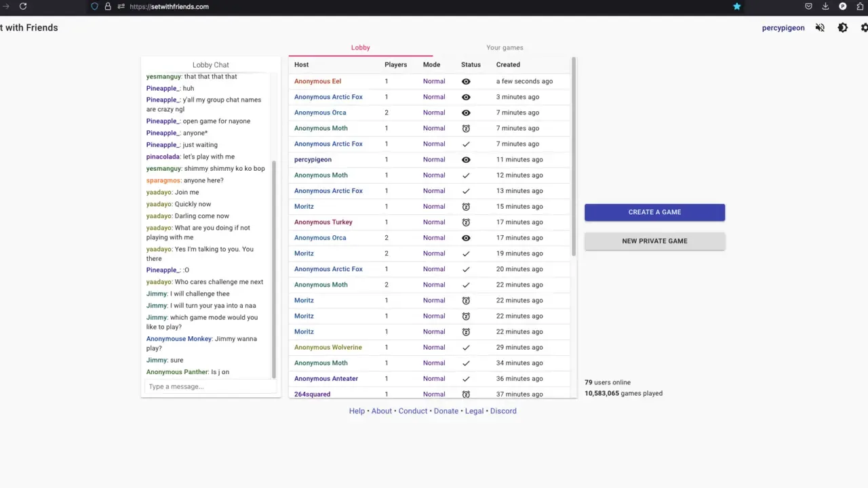Open the Donate footer link
Screen dimensions: 868x488
pos(446,411)
